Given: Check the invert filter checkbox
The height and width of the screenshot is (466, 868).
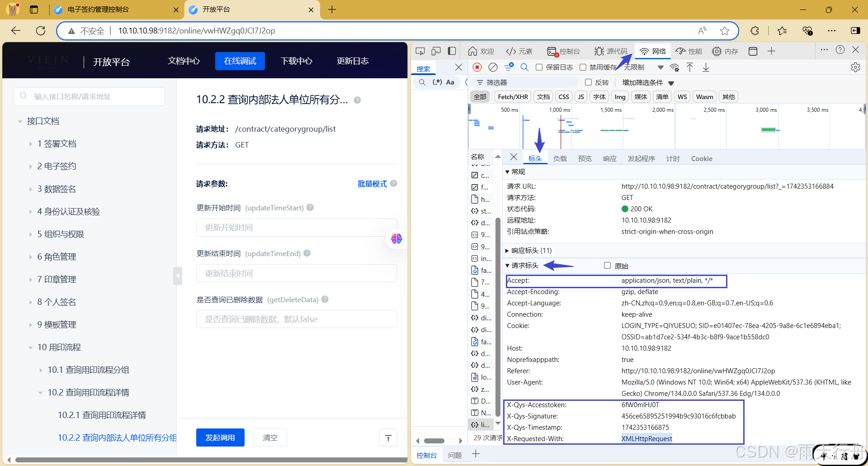Looking at the screenshot, I should point(588,82).
